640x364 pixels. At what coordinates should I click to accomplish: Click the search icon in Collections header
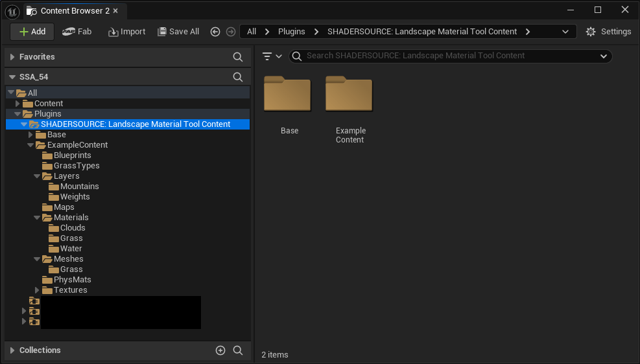(238, 350)
